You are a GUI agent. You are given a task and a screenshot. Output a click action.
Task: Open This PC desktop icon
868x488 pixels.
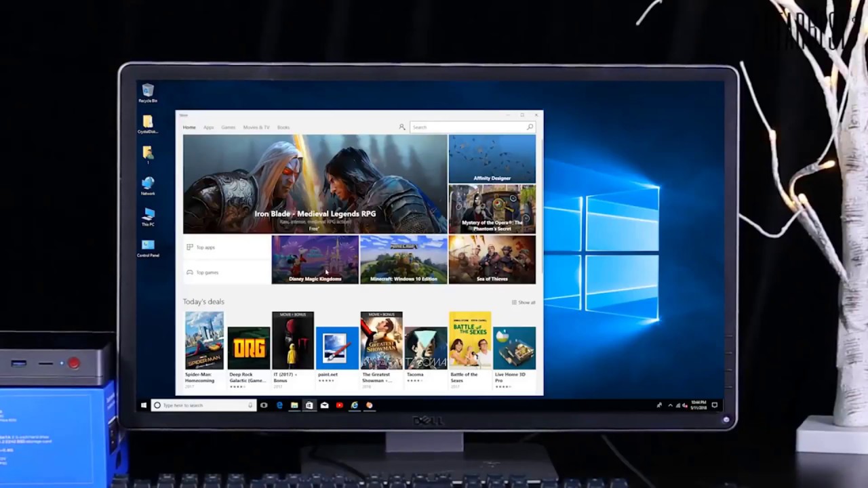pos(148,217)
